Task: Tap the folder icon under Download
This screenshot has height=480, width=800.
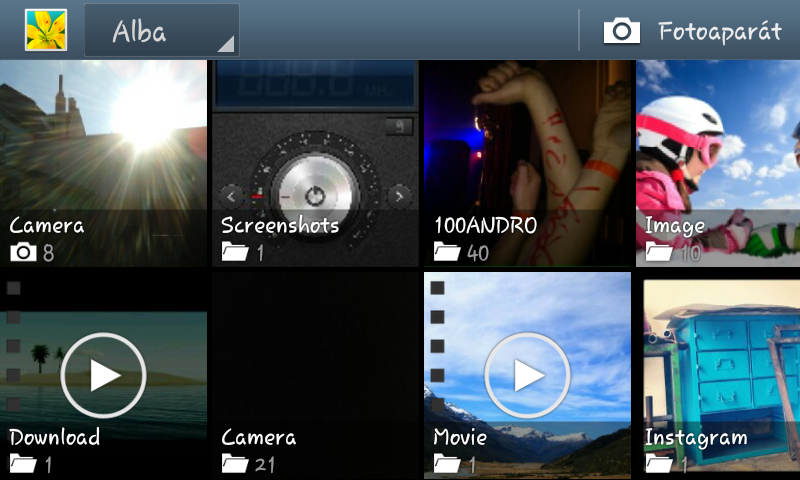Action: [22, 463]
